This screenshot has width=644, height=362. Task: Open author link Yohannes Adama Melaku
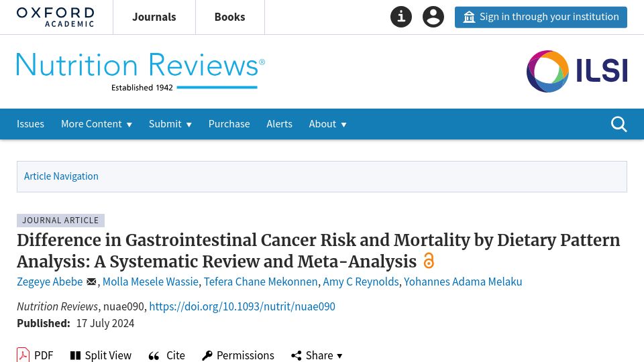coord(463,282)
